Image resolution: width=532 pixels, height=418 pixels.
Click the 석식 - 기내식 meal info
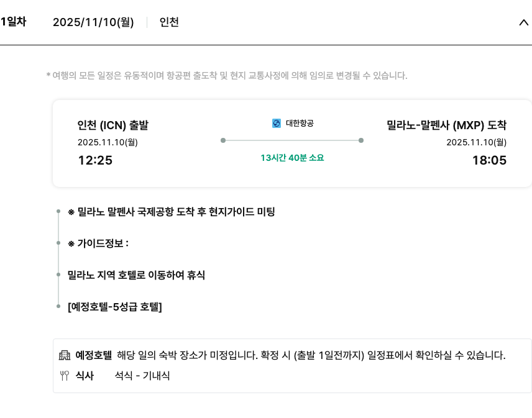click(x=142, y=376)
